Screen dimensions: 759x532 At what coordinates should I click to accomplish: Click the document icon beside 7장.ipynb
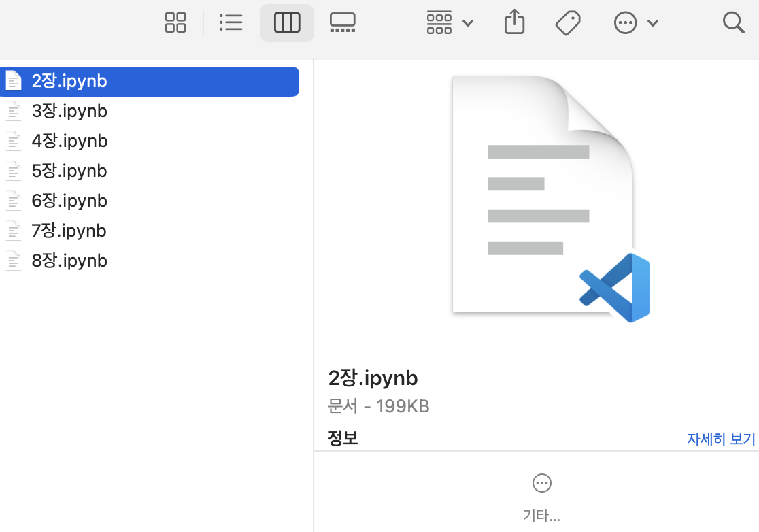(14, 231)
